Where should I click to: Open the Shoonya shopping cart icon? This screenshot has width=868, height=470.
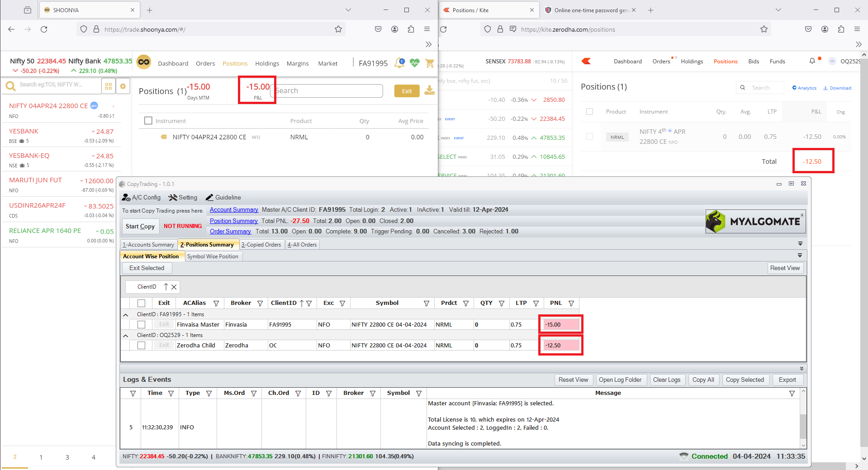[x=430, y=63]
